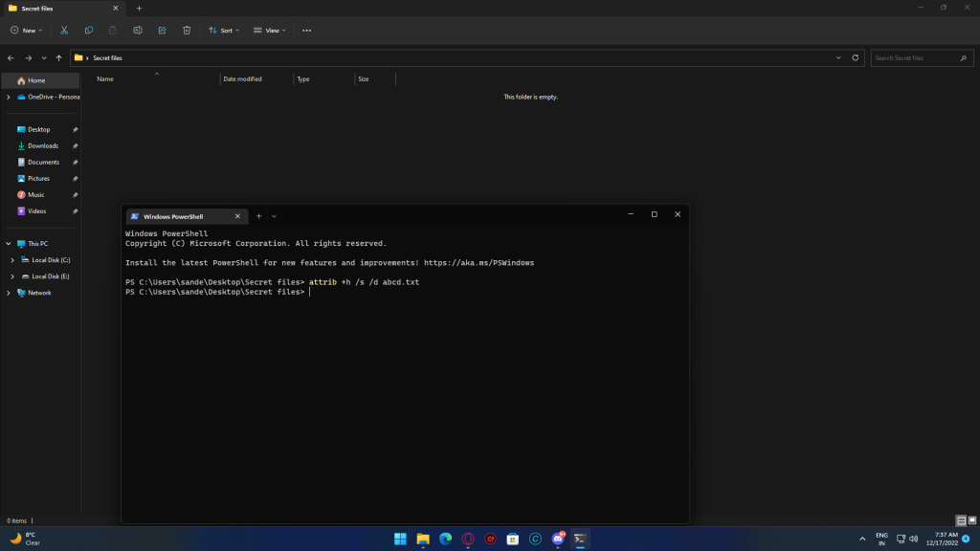Open the New item button

tap(26, 31)
